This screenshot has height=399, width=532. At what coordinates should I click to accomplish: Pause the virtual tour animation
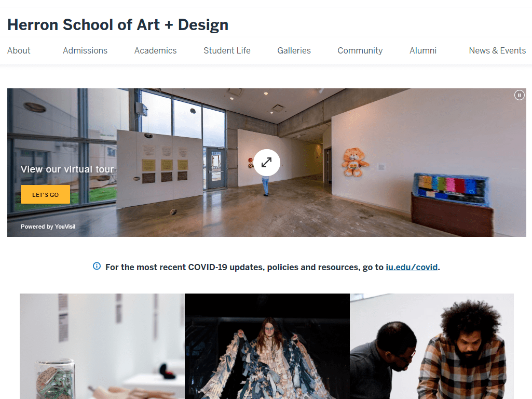pyautogui.click(x=519, y=96)
